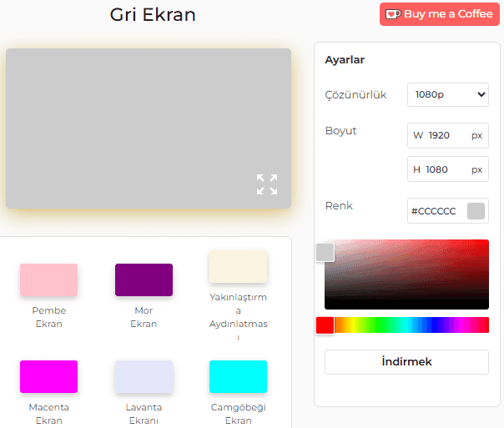Image resolution: width=504 pixels, height=428 pixels.
Task: Open the Macenta Ekran text link
Action: point(49,414)
